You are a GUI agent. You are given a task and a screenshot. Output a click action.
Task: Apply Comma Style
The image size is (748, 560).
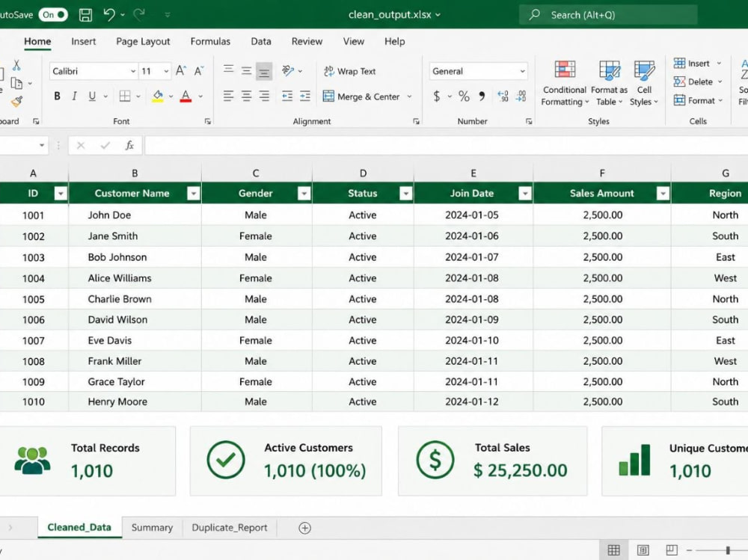pos(482,96)
